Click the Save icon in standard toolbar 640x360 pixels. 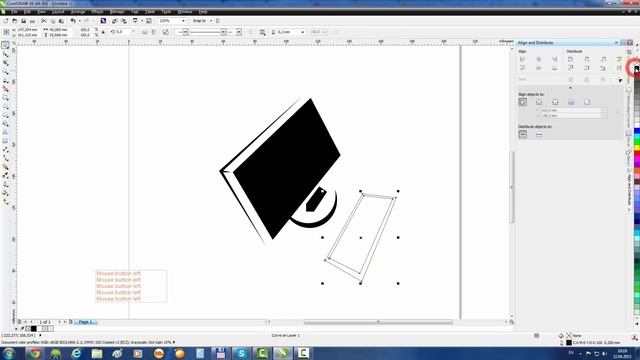point(24,21)
